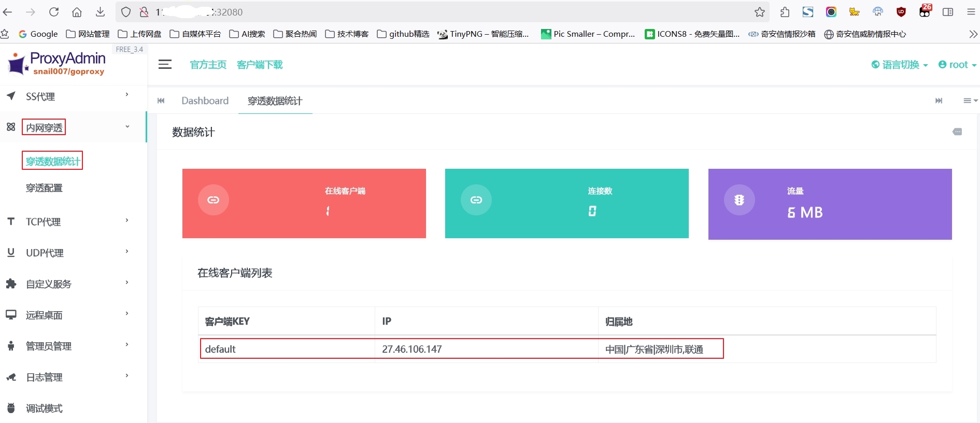Click the traffic icon on 流量 card

click(x=739, y=200)
